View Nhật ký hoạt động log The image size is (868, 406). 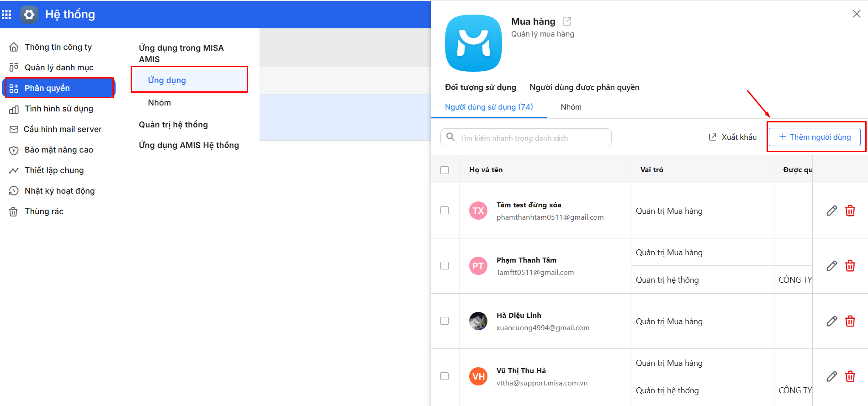60,191
